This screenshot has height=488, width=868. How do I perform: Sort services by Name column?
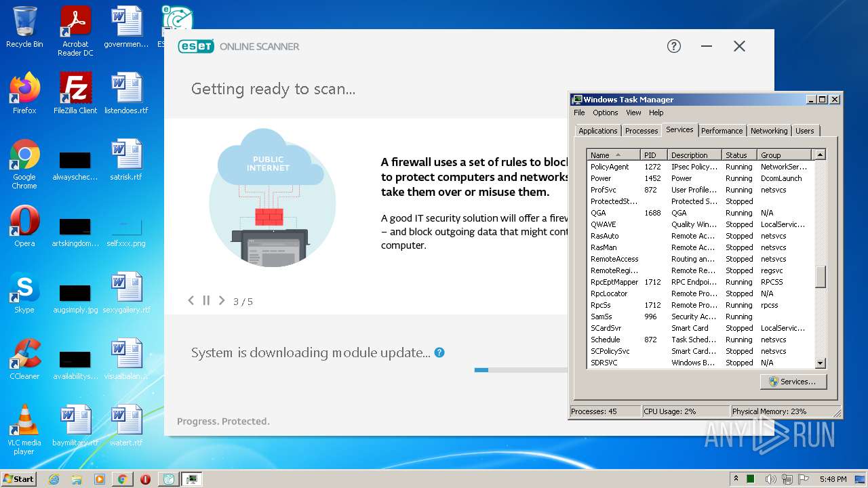coord(614,155)
